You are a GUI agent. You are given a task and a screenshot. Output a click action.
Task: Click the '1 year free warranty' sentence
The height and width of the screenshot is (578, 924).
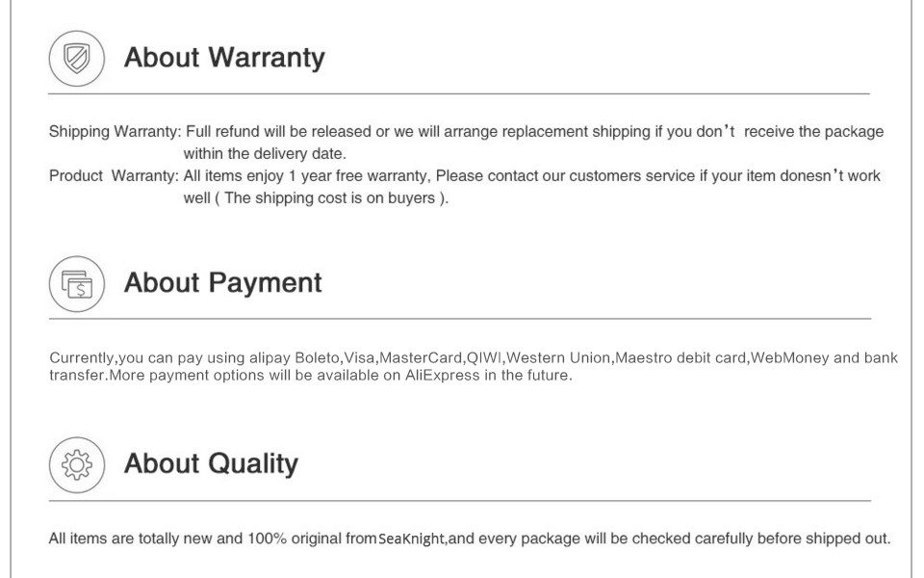(x=308, y=176)
